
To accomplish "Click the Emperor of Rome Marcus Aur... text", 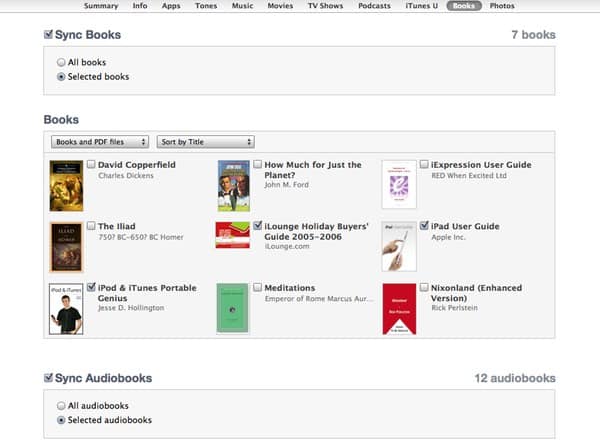I will [x=319, y=299].
